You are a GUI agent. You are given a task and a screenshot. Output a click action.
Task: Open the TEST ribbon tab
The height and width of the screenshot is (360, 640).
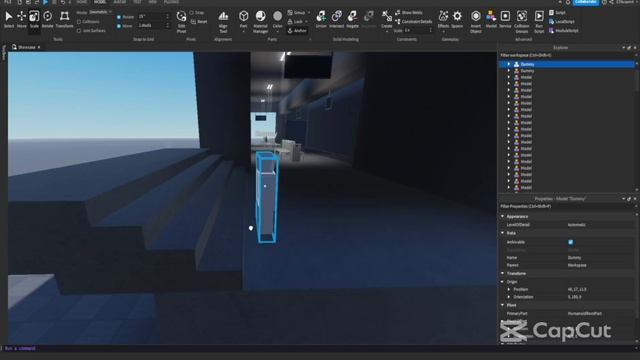137,2
